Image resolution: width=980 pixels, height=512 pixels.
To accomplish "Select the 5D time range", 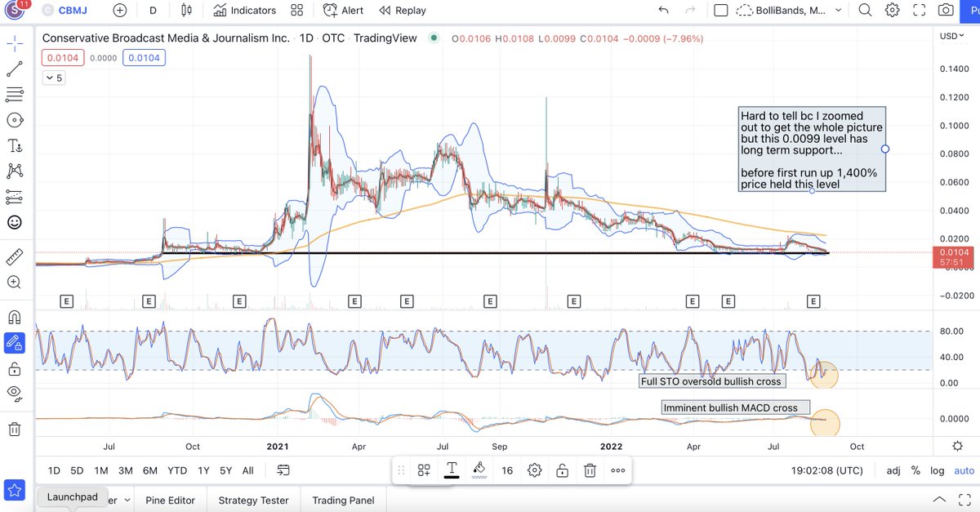I will 77,470.
